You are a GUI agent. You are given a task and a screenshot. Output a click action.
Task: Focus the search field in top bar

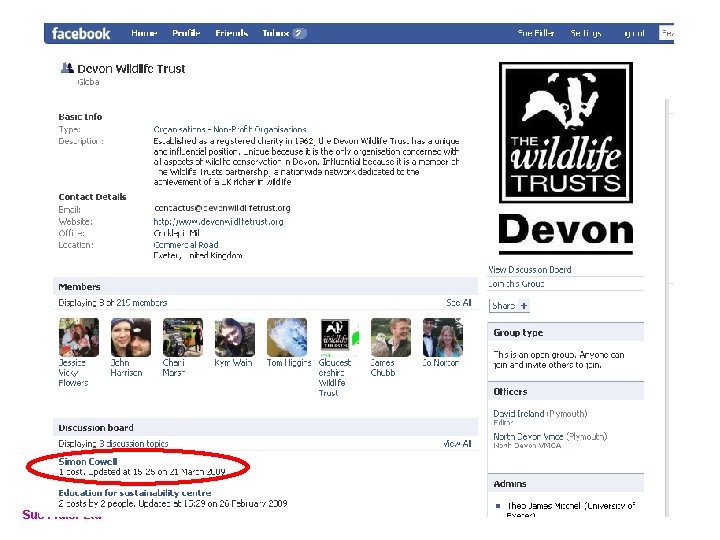[666, 33]
